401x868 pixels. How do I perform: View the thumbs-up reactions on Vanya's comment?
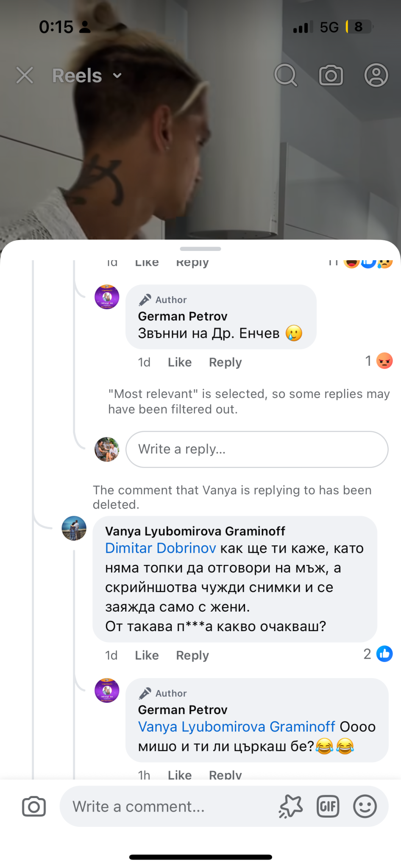tap(384, 654)
